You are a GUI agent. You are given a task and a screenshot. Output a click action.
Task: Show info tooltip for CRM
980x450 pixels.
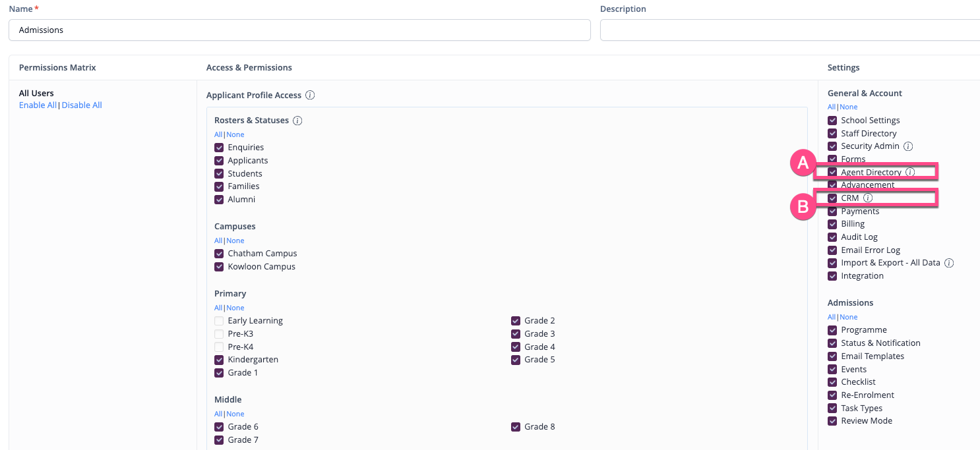pos(868,198)
